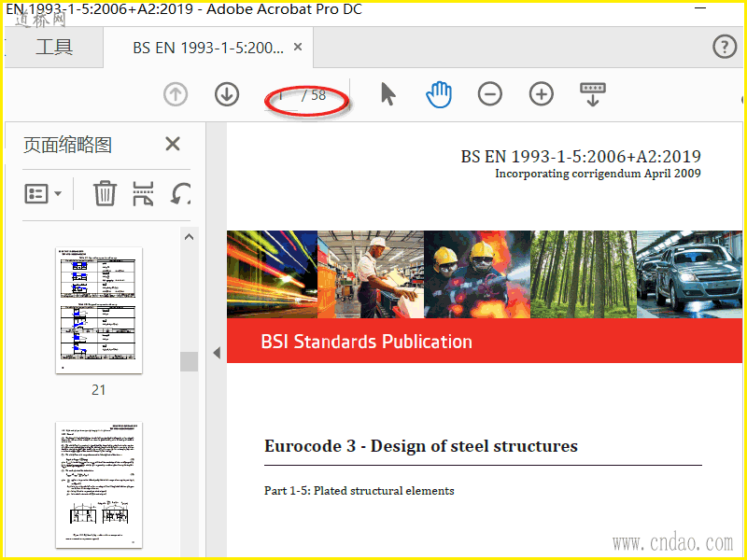Rotate page using the rotate icon
This screenshot has height=560, width=747.
pos(181,194)
